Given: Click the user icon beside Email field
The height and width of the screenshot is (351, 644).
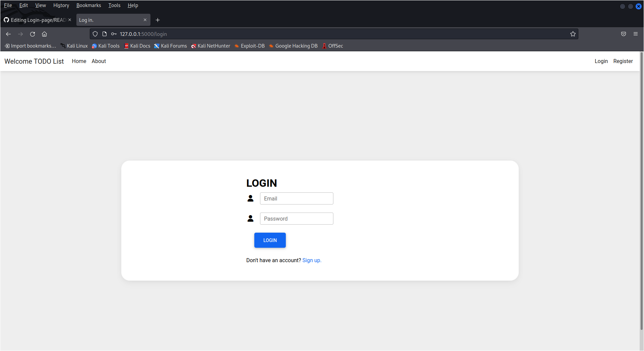Looking at the screenshot, I should (250, 198).
